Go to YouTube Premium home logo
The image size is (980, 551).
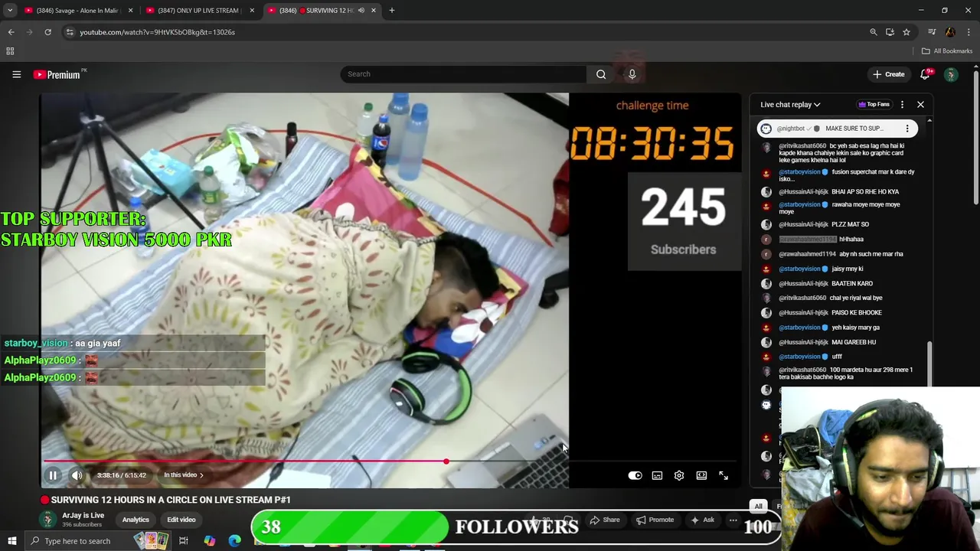tap(57, 74)
